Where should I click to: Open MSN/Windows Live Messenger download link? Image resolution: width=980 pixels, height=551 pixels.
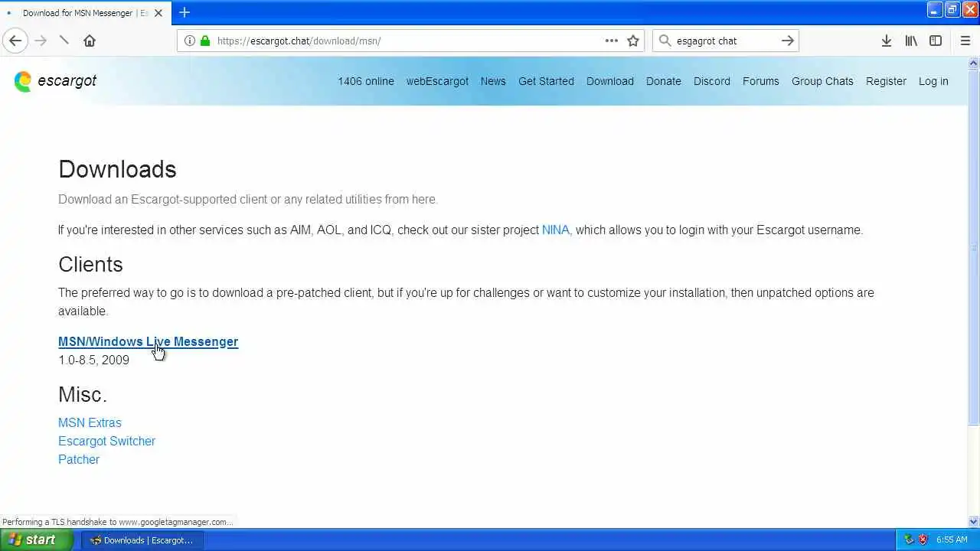click(x=148, y=341)
